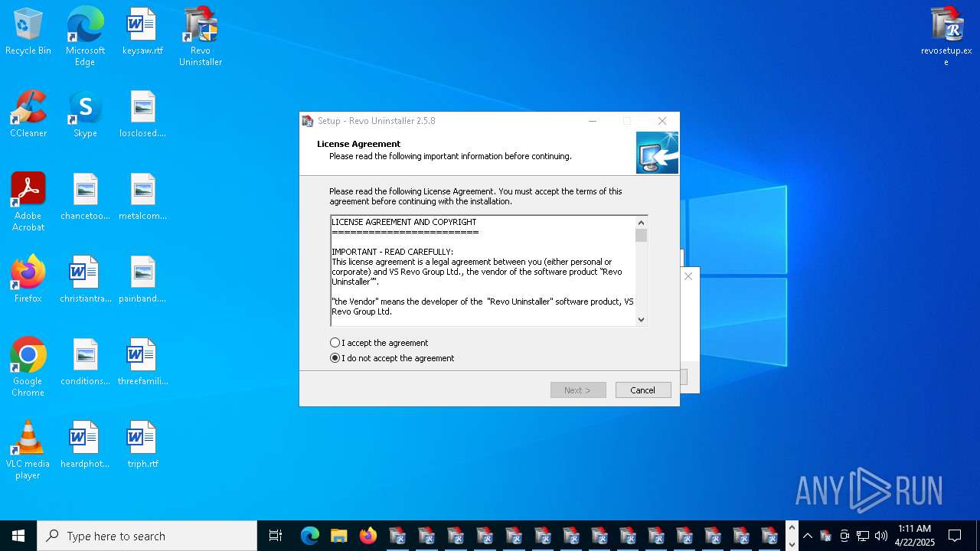The image size is (980, 551).
Task: Select the painband image file icon
Action: pos(142,280)
